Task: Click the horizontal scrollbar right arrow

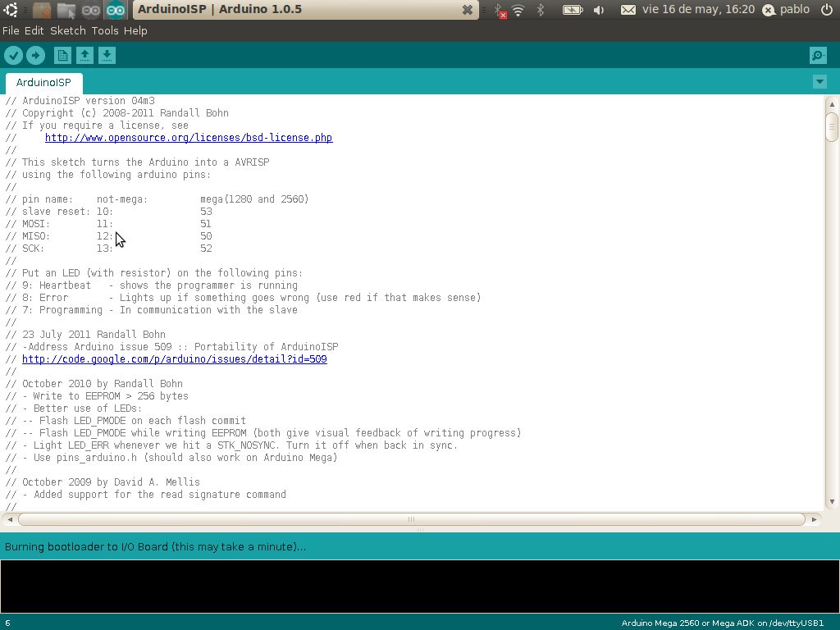Action: (815, 519)
